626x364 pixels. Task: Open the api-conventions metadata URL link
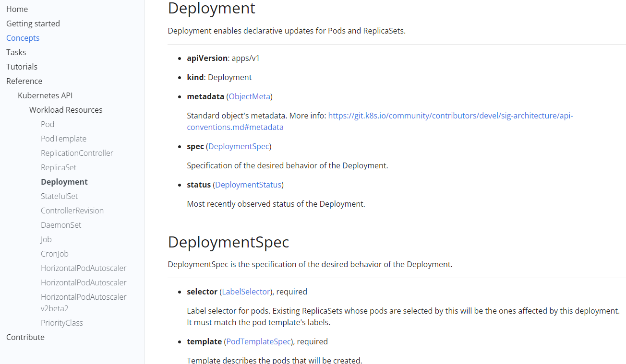[450, 116]
